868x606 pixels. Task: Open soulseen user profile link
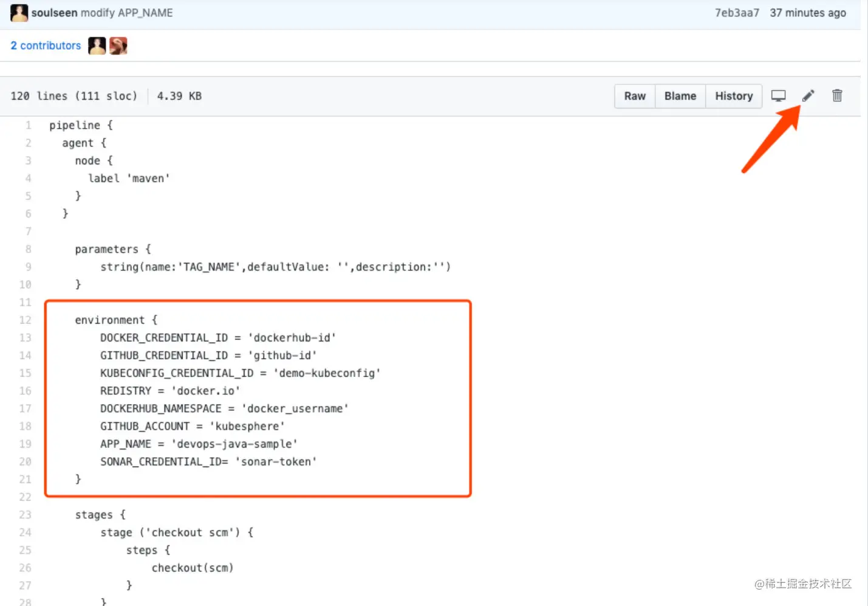[55, 13]
